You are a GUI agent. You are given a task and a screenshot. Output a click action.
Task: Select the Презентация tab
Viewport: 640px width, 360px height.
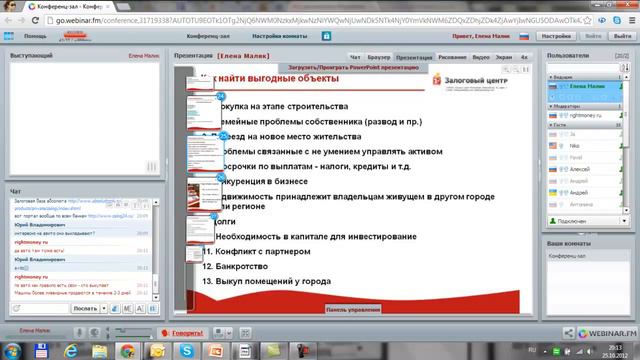click(414, 58)
